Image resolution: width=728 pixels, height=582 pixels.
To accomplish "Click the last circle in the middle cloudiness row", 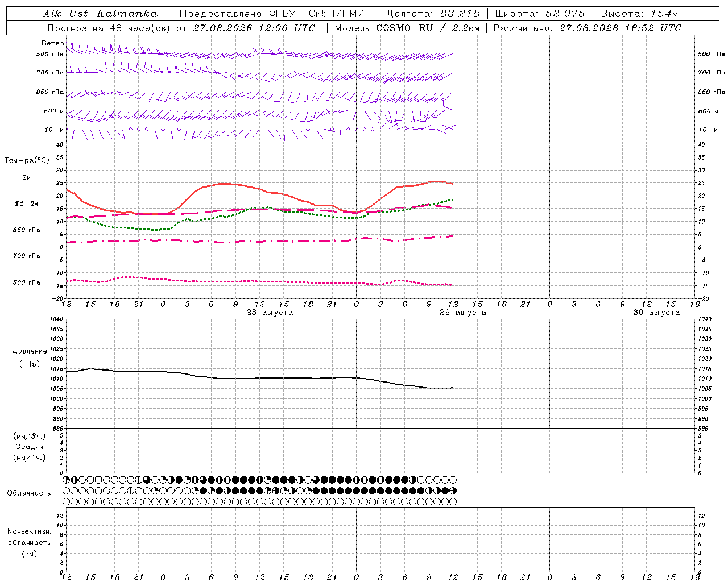I will point(453,490).
